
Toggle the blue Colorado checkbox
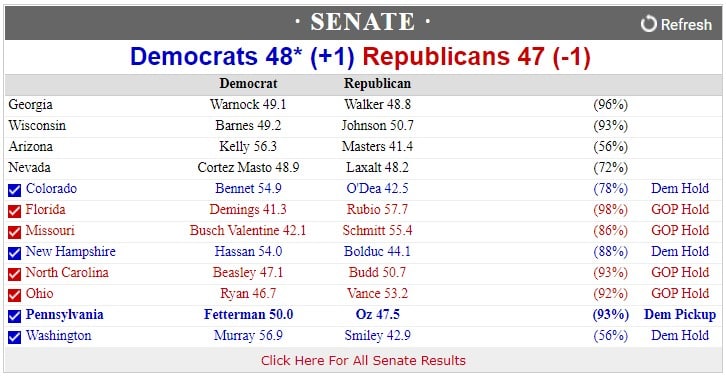point(14,190)
